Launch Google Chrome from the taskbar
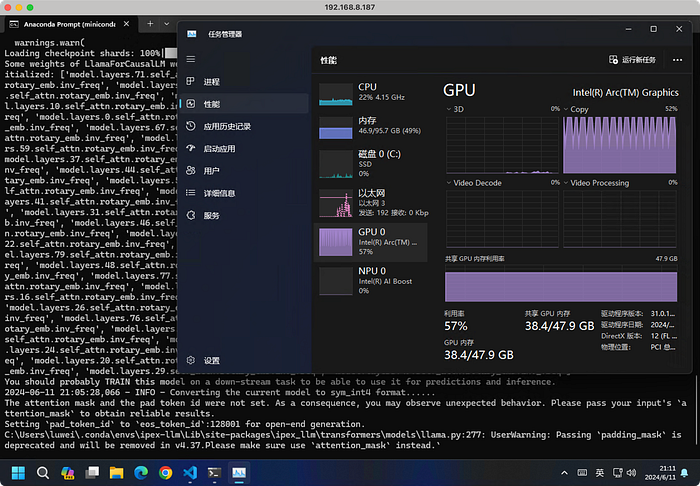The width and height of the screenshot is (700, 486). 166,473
